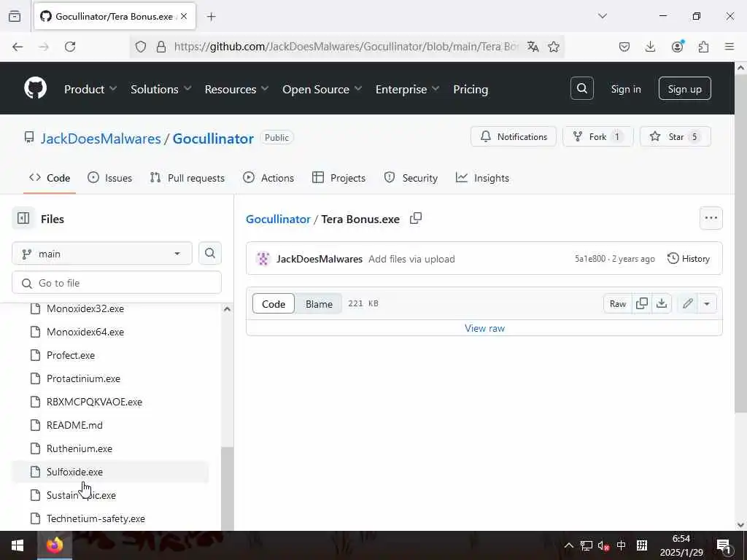Reload the page in Firefox
Viewport: 747px width, 560px height.
click(x=70, y=47)
